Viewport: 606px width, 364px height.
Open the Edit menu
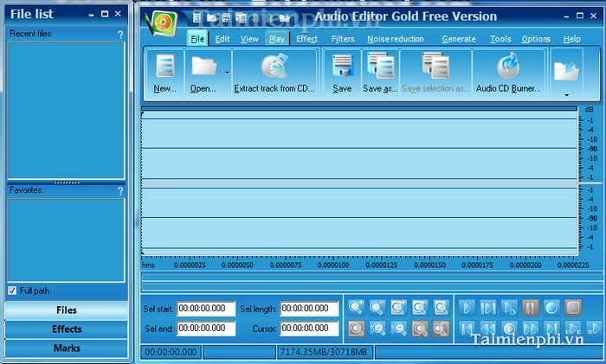tap(222, 39)
